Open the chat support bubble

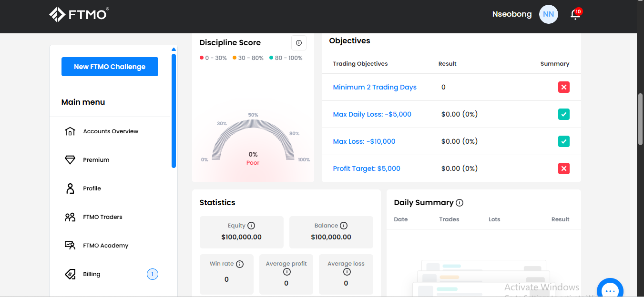(610, 290)
